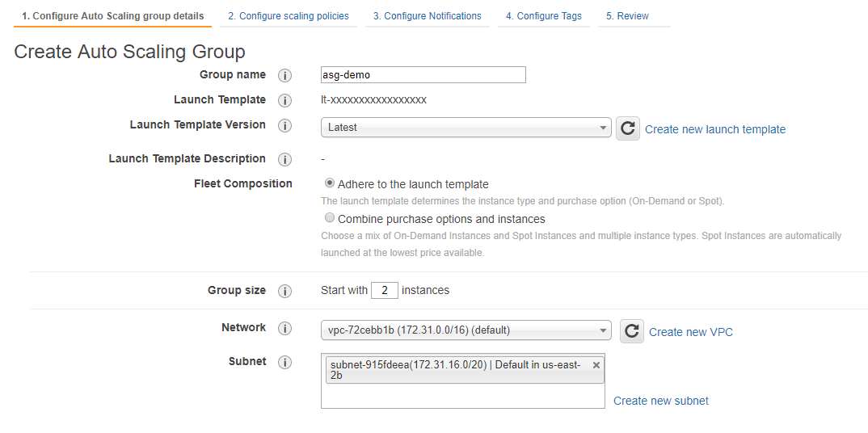Click the info icon beside Network
868x433 pixels.
click(x=284, y=329)
